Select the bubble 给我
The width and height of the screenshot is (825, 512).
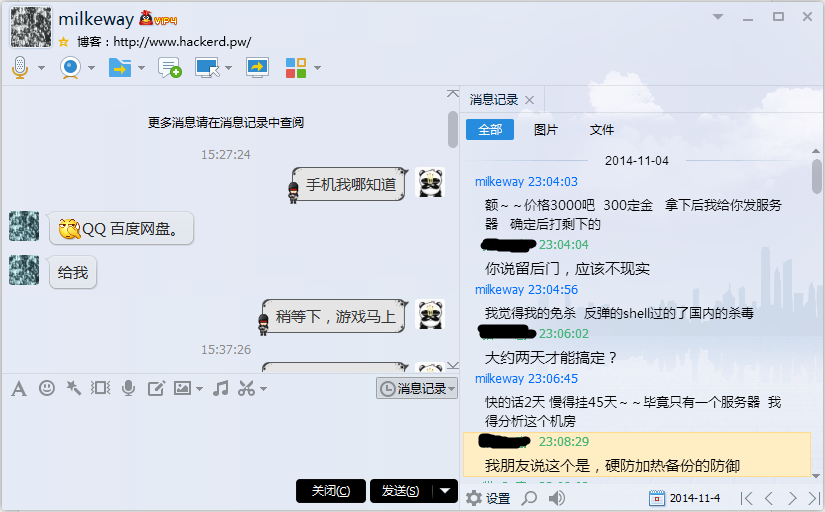point(73,273)
